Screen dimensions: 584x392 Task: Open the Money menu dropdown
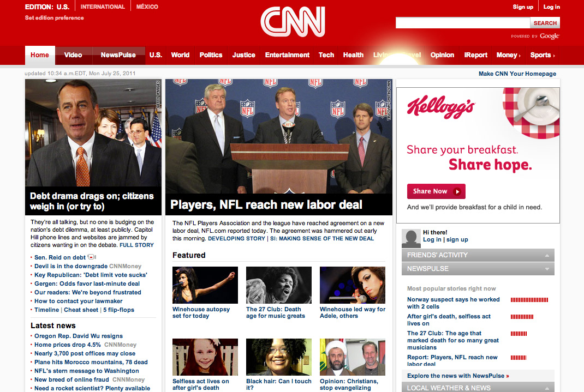pyautogui.click(x=508, y=55)
